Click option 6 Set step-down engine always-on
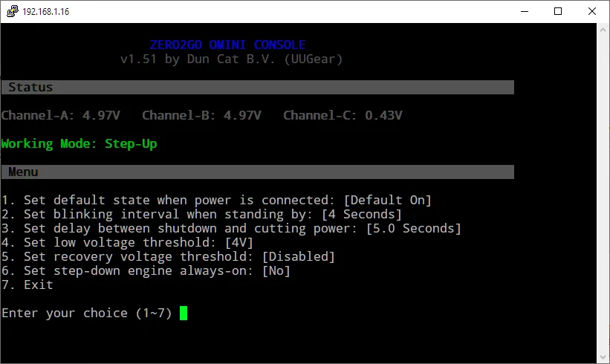This screenshot has width=610, height=364. pos(146,270)
